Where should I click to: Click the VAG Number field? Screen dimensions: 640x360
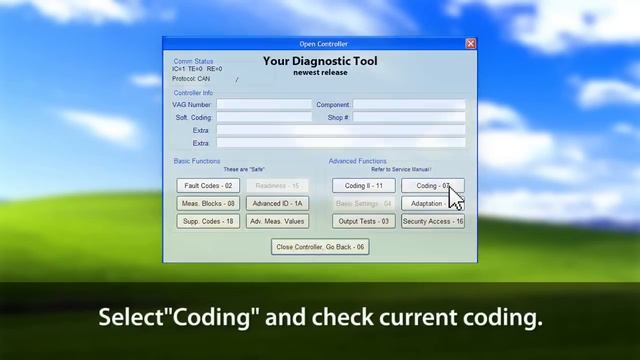(x=264, y=104)
